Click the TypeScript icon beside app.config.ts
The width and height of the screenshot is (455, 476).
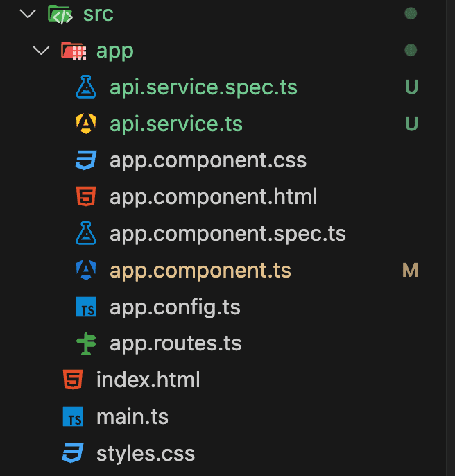point(85,307)
